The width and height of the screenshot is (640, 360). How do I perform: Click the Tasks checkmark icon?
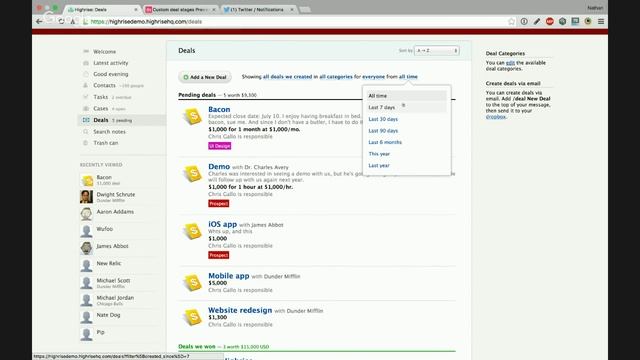click(x=86, y=97)
